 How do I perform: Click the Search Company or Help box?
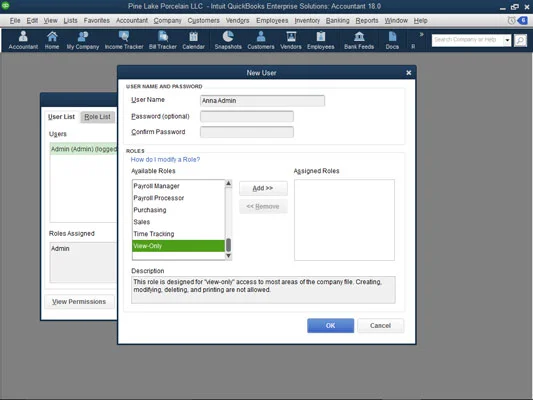pos(467,40)
